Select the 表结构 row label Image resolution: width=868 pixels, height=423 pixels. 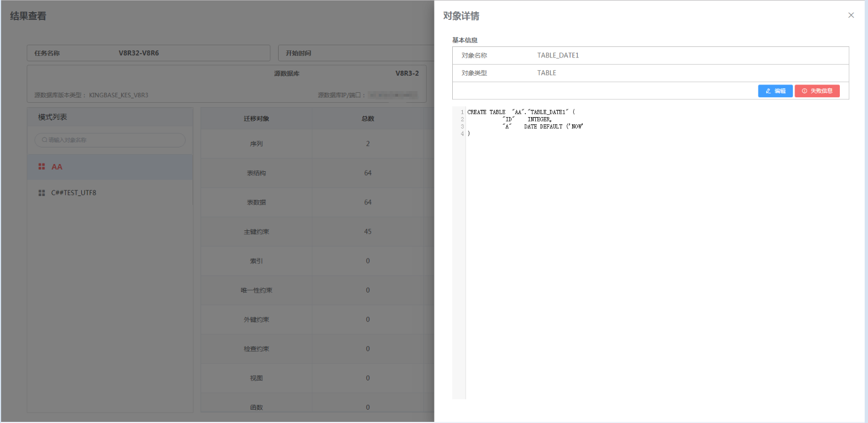coord(257,173)
